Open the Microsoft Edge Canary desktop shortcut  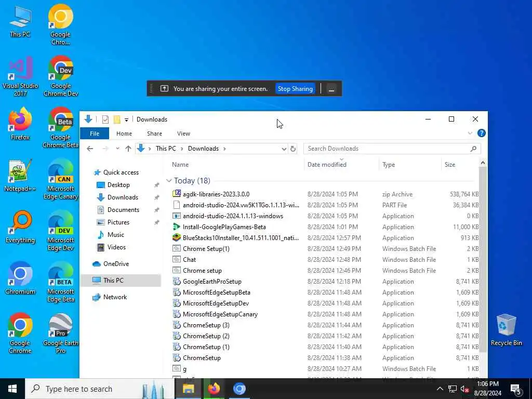coord(60,179)
